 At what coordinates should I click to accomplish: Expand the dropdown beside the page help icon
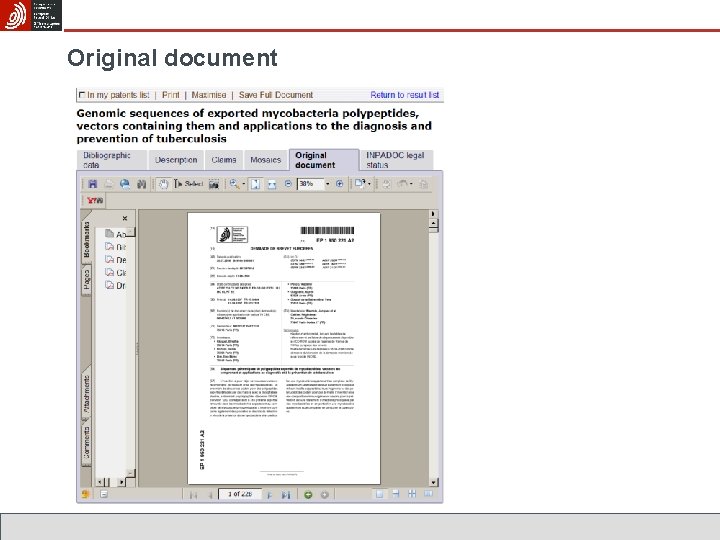[x=369, y=184]
